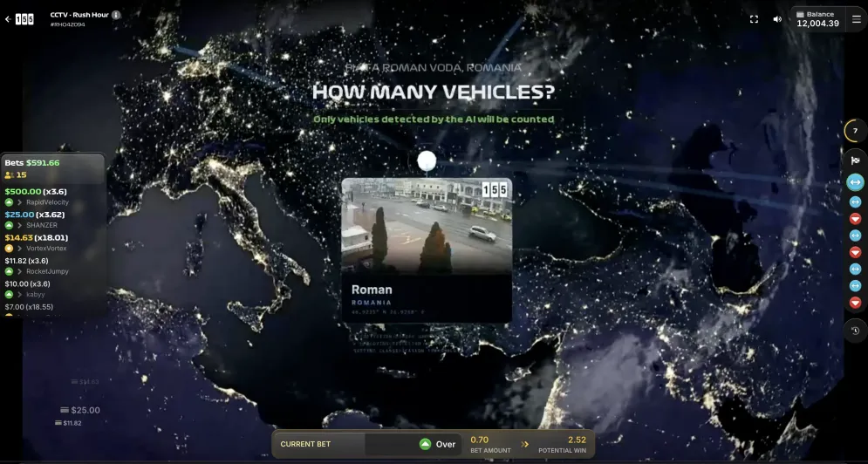Expand RapidVelocity's bet chevron

coord(20,202)
